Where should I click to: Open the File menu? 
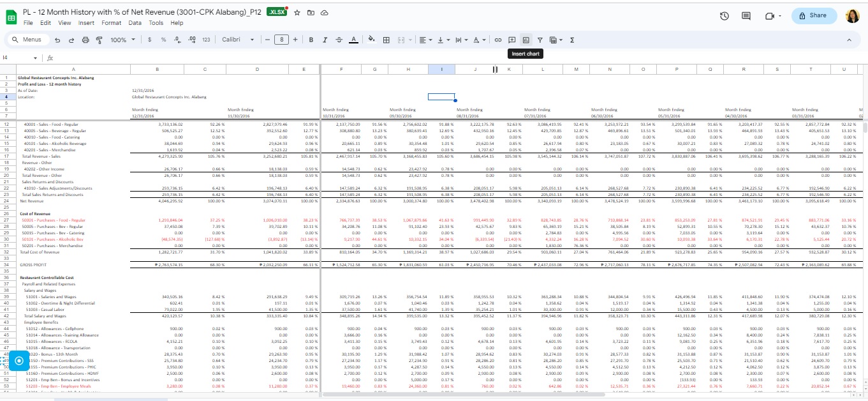(x=28, y=23)
